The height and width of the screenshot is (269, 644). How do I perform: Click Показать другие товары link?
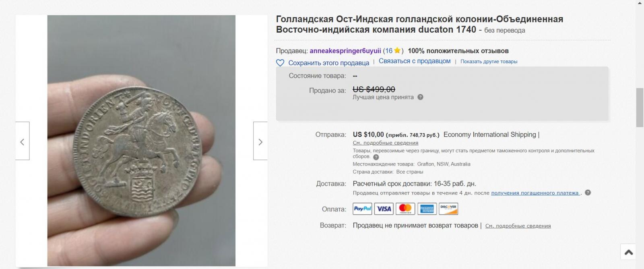click(x=489, y=62)
